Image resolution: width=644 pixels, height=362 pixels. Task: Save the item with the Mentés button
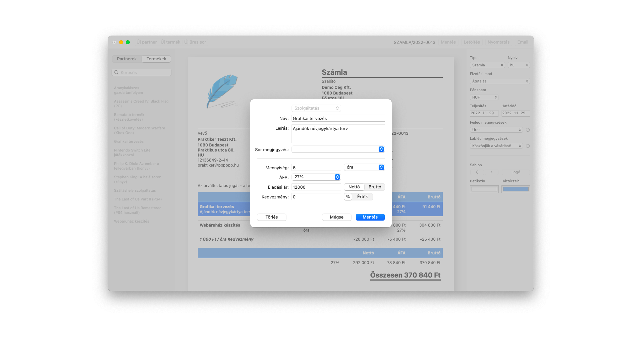tap(370, 217)
